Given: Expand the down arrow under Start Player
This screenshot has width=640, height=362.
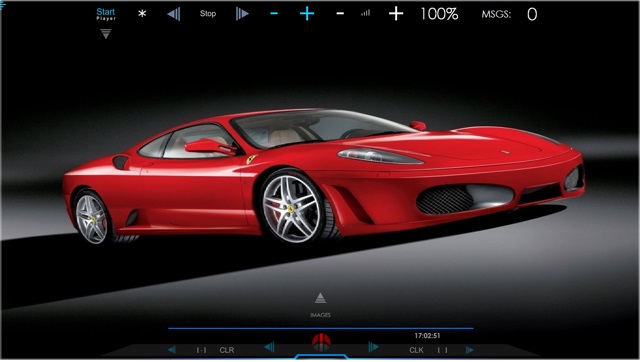Looking at the screenshot, I should tap(106, 34).
